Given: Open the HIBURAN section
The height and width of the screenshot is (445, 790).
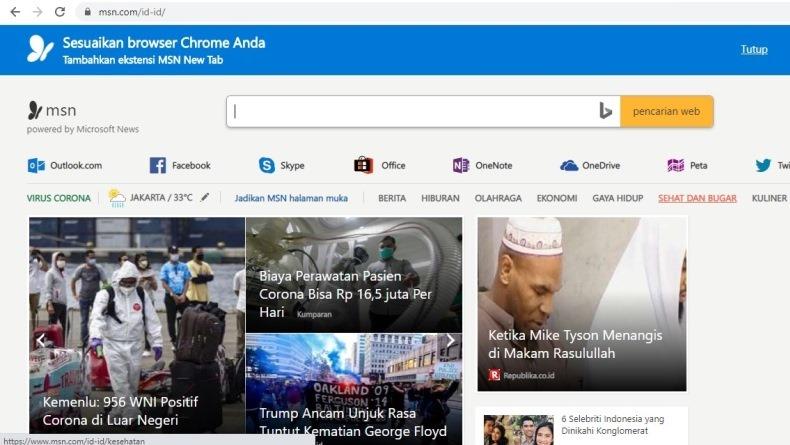Looking at the screenshot, I should 440,198.
